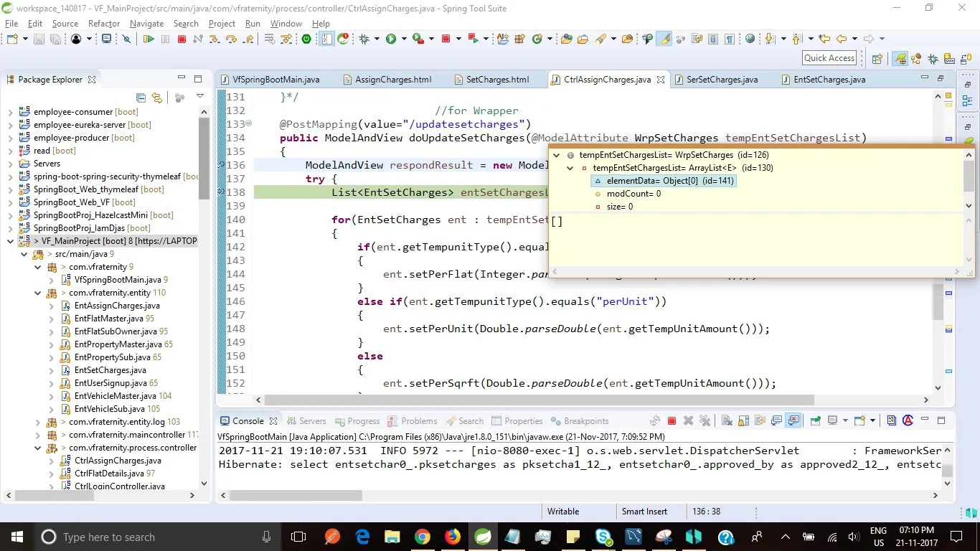
Task: Terminate the process in Console toolbar
Action: 672,421
